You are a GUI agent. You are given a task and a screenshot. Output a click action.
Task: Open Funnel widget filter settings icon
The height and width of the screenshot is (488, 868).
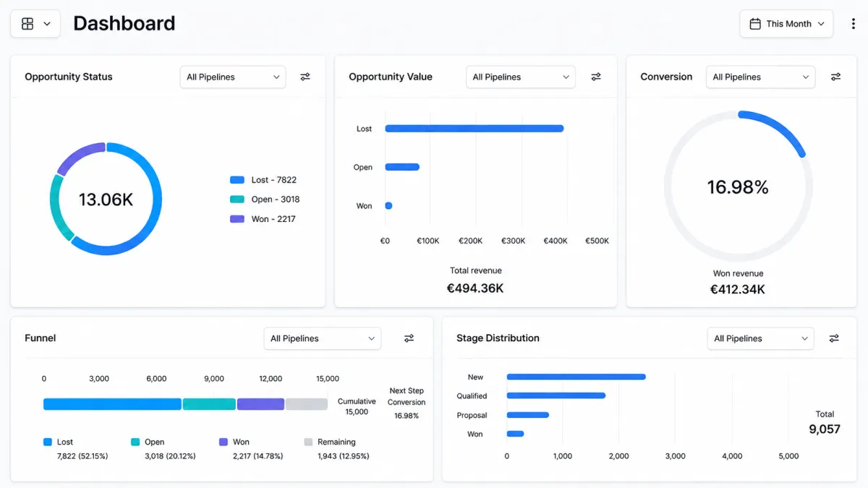click(409, 338)
